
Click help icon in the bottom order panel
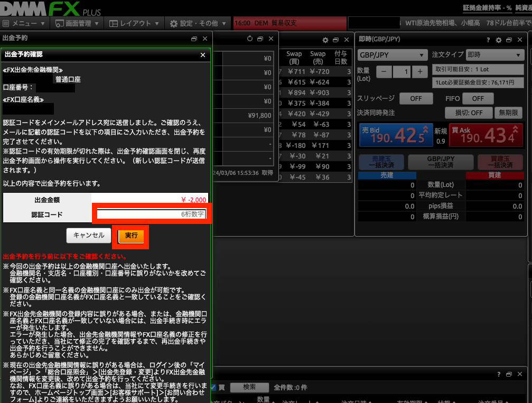tap(498, 374)
